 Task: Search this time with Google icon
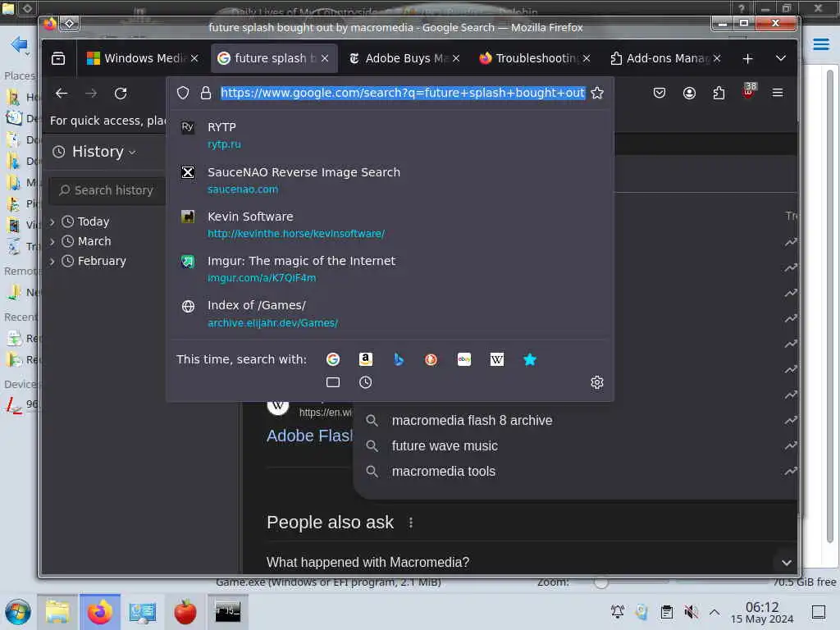coord(333,359)
